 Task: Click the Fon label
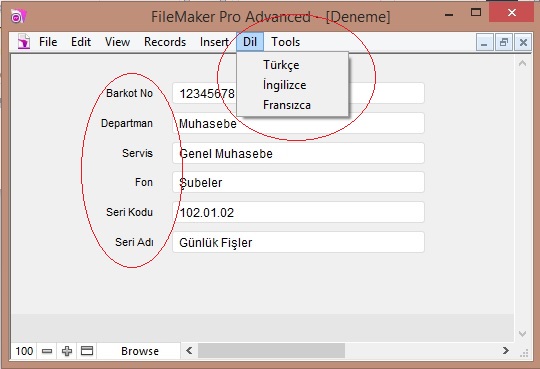click(144, 182)
